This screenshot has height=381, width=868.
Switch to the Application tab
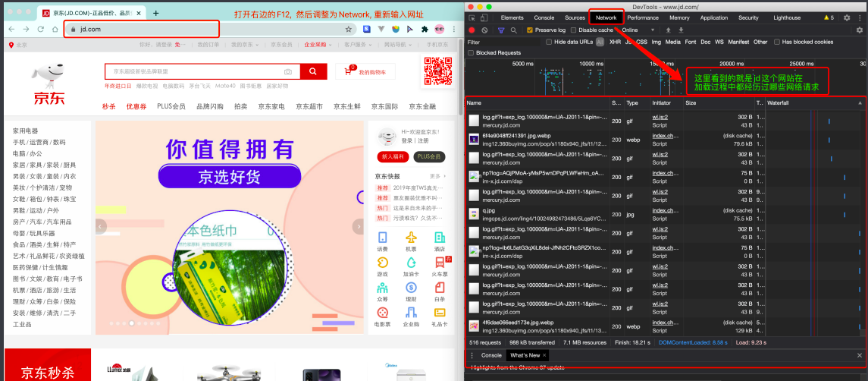tap(714, 17)
